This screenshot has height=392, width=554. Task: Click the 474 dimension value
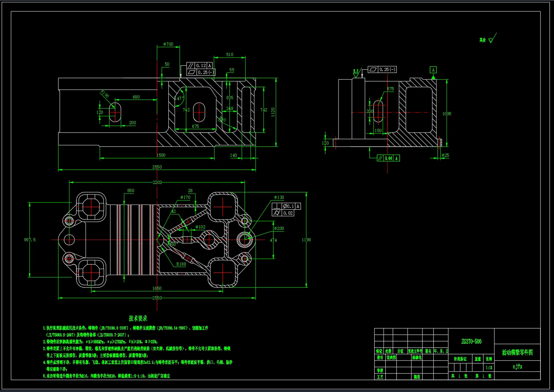coord(273,240)
